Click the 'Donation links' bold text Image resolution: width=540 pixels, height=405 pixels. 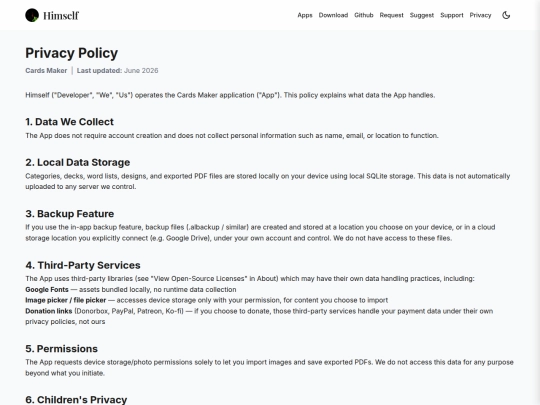tap(49, 311)
